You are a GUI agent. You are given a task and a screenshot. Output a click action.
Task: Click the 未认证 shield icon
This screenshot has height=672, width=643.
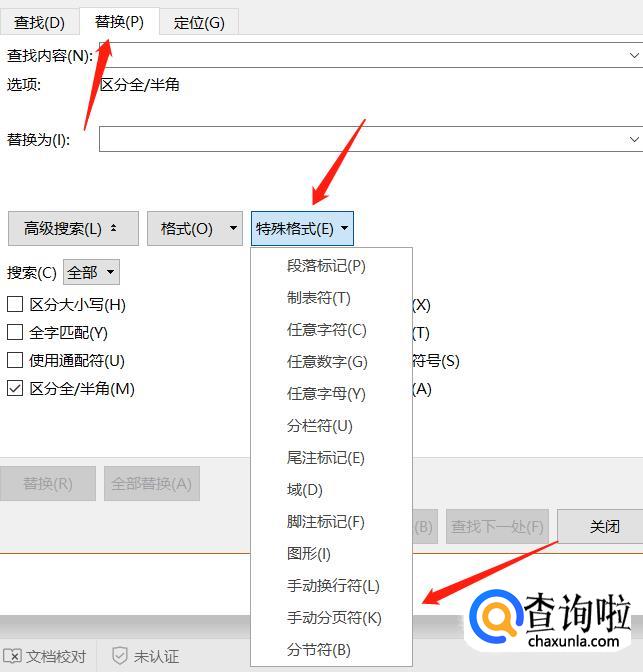point(120,656)
